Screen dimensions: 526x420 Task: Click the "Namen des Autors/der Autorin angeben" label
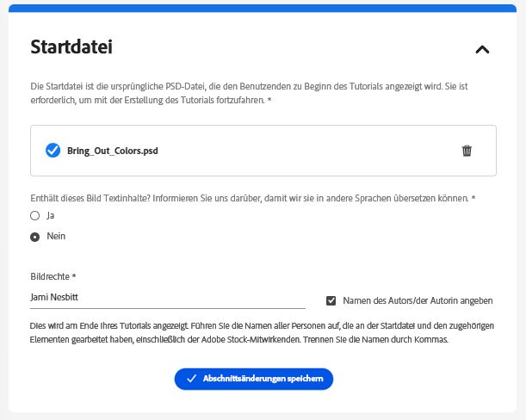pyautogui.click(x=418, y=300)
